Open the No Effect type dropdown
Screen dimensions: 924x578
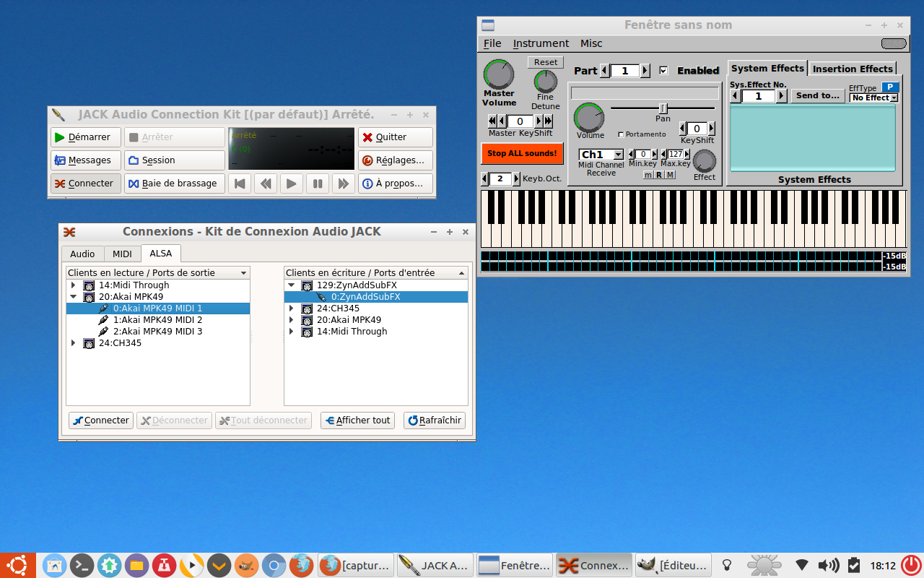[x=873, y=98]
